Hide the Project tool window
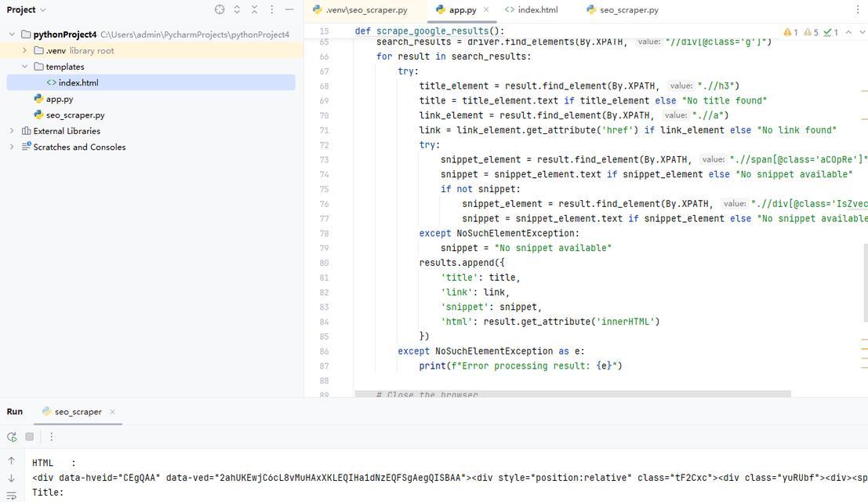Screen dimensions: 868x502 coord(289,9)
